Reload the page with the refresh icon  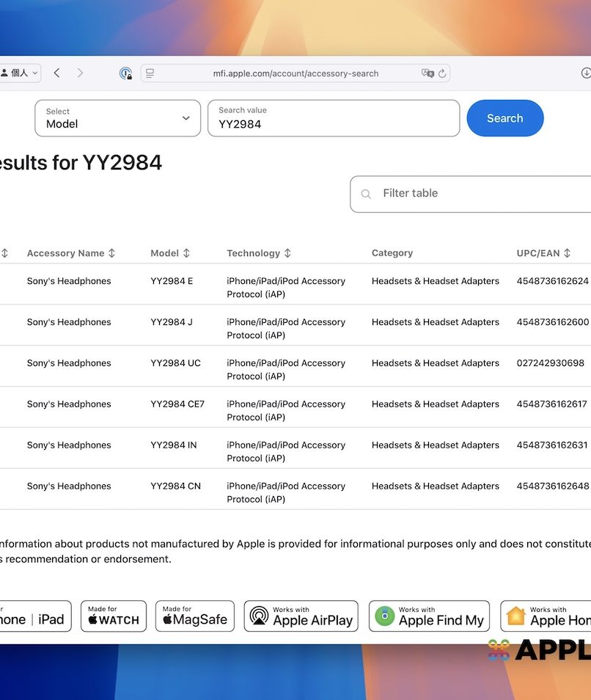(x=442, y=73)
